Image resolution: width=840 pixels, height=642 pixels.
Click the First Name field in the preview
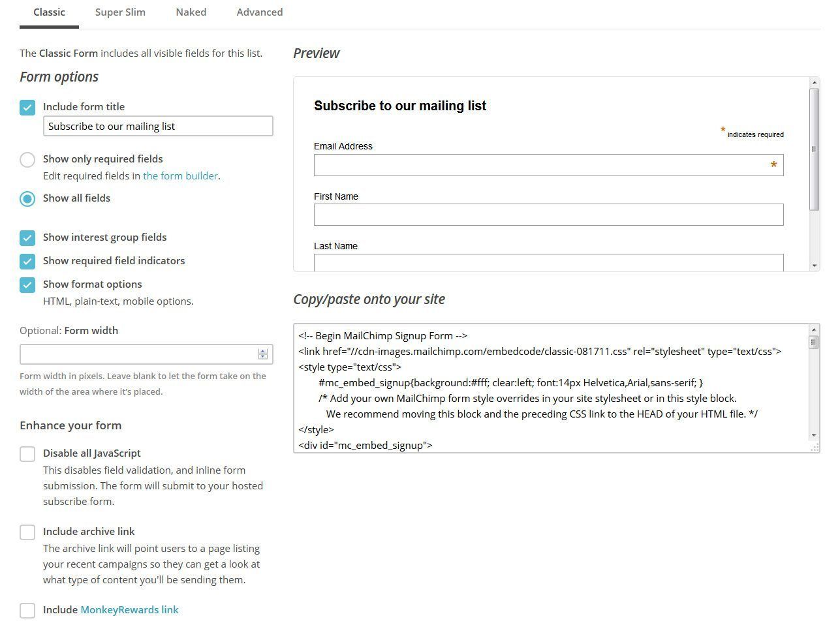pos(548,215)
